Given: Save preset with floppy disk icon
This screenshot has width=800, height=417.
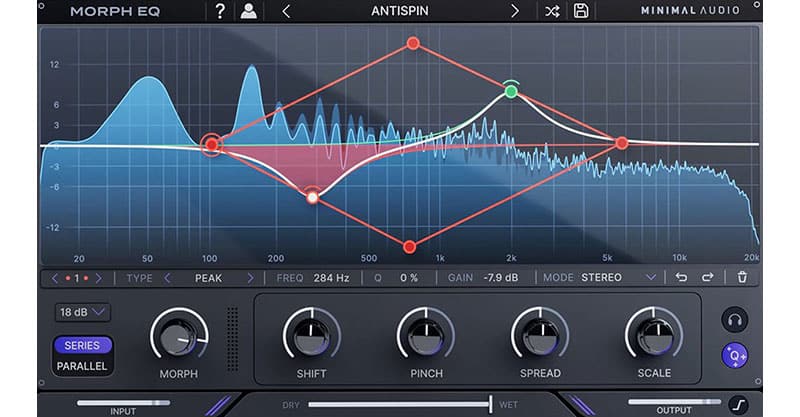Looking at the screenshot, I should [581, 11].
